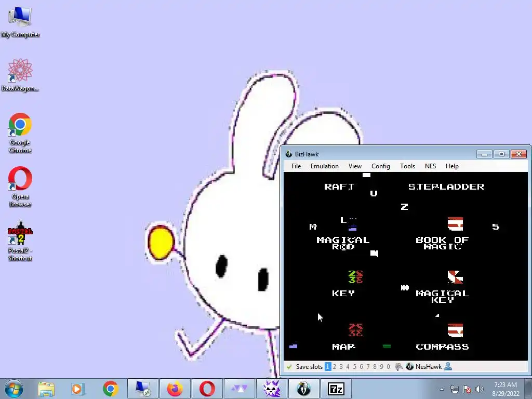Click the COMPASS label in game
532x399 pixels.
442,347
